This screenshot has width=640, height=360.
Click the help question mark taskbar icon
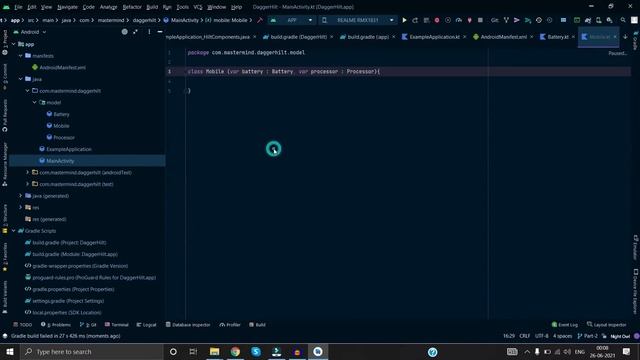click(433, 352)
